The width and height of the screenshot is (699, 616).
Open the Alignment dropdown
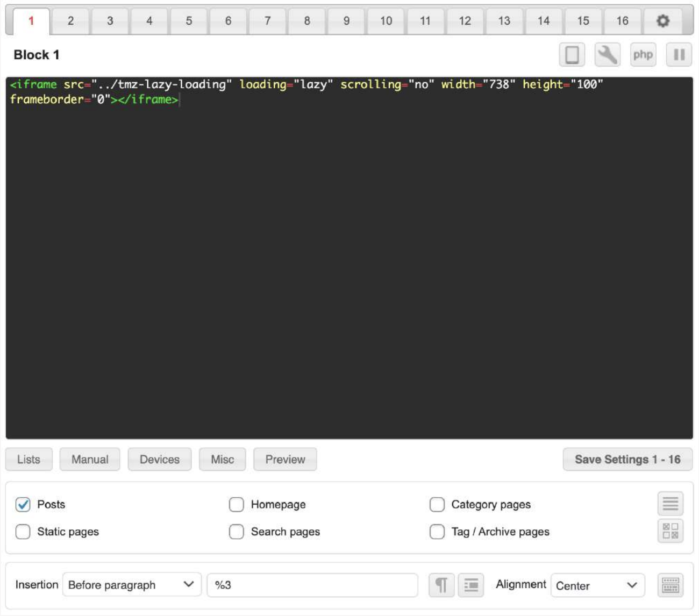click(x=597, y=585)
